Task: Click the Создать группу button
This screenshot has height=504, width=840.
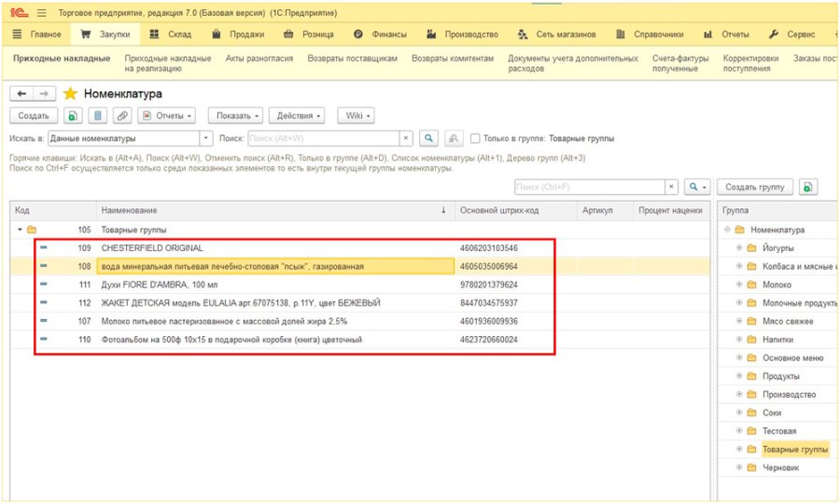Action: 755,187
